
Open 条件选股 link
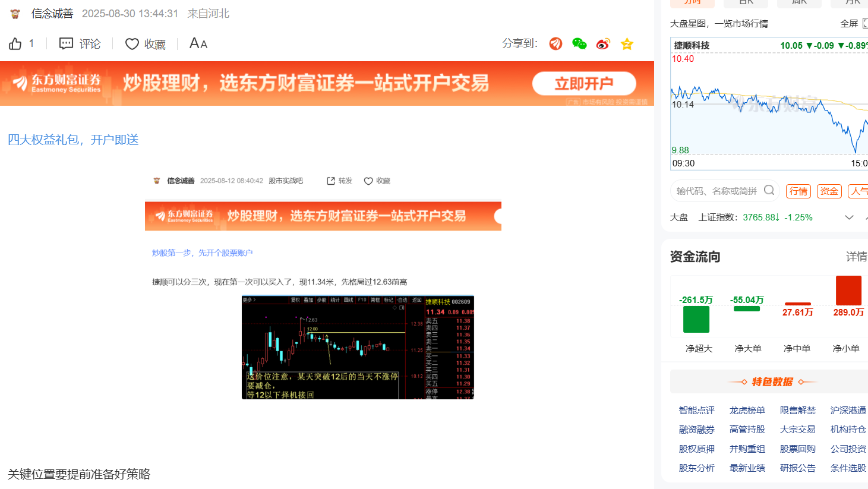point(848,468)
